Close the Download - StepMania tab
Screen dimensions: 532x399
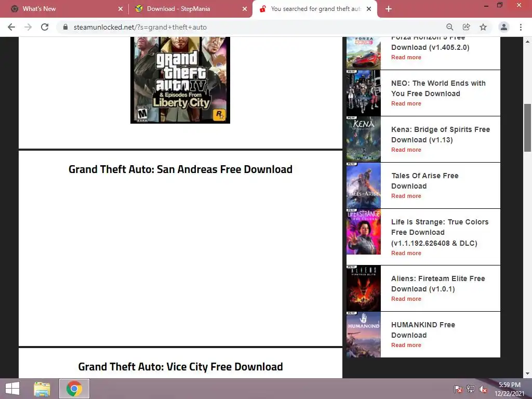pyautogui.click(x=245, y=9)
